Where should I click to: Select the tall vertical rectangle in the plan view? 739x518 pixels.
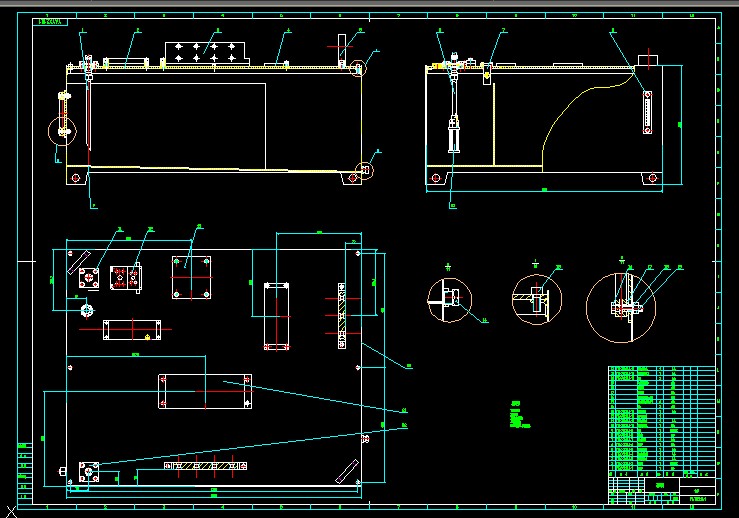[x=276, y=316]
